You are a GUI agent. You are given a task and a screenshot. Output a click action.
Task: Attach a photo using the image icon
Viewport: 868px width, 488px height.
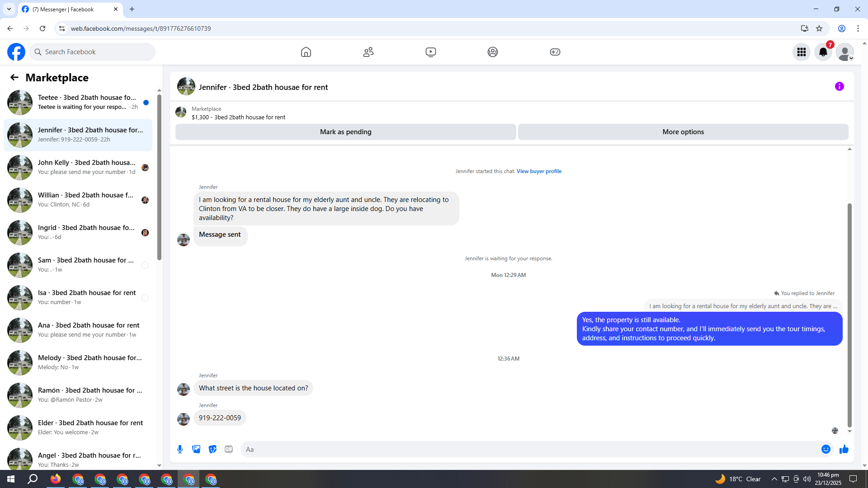(196, 449)
